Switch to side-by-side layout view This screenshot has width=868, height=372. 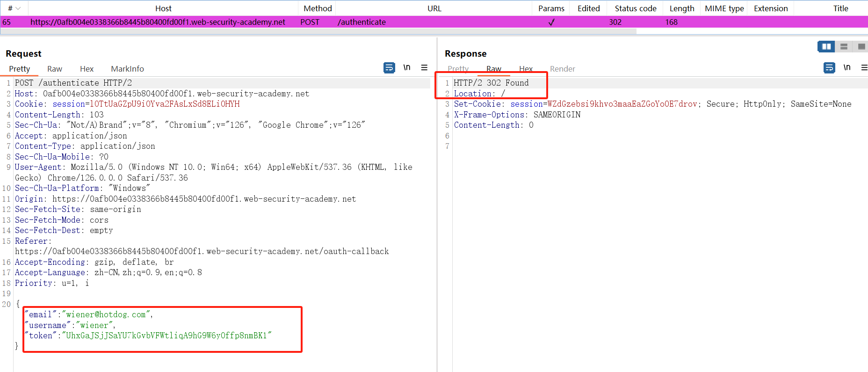pos(826,46)
